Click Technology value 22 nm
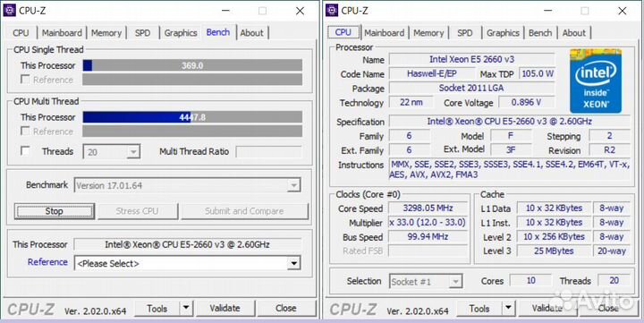Viewport: 644px width, 323px height. click(411, 102)
